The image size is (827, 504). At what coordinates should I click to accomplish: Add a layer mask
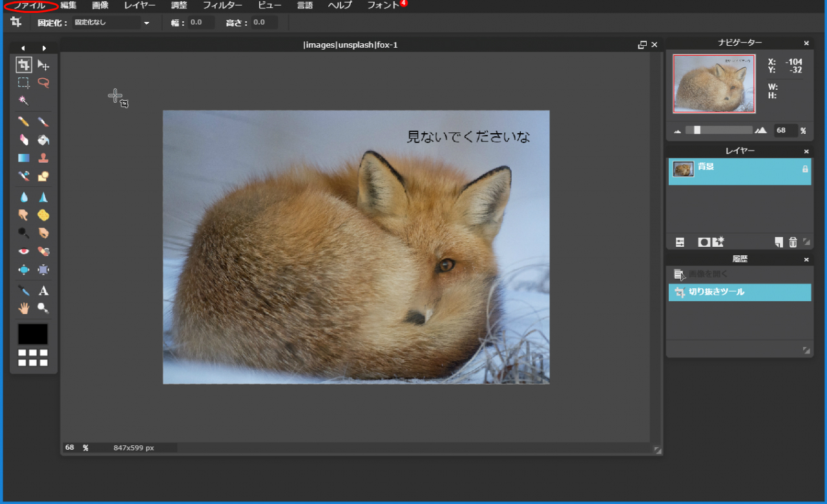(x=704, y=242)
